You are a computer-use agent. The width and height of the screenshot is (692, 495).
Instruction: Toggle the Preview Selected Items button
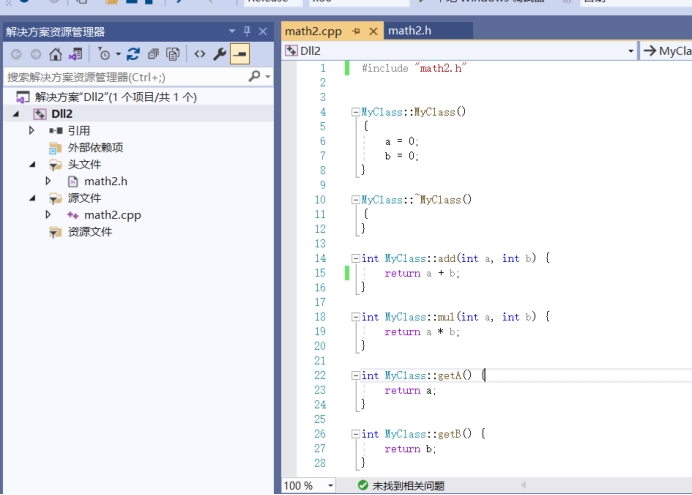click(240, 54)
